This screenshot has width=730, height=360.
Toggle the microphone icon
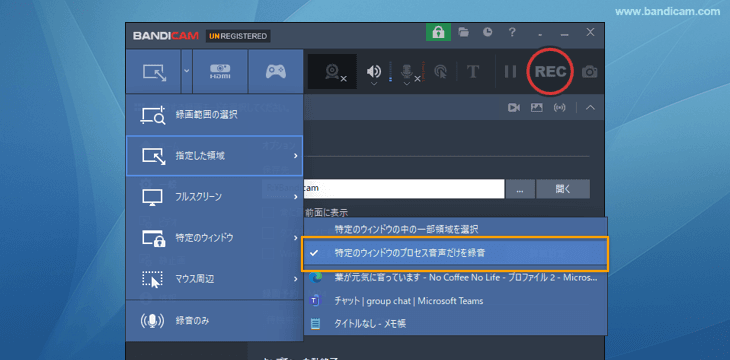[407, 71]
